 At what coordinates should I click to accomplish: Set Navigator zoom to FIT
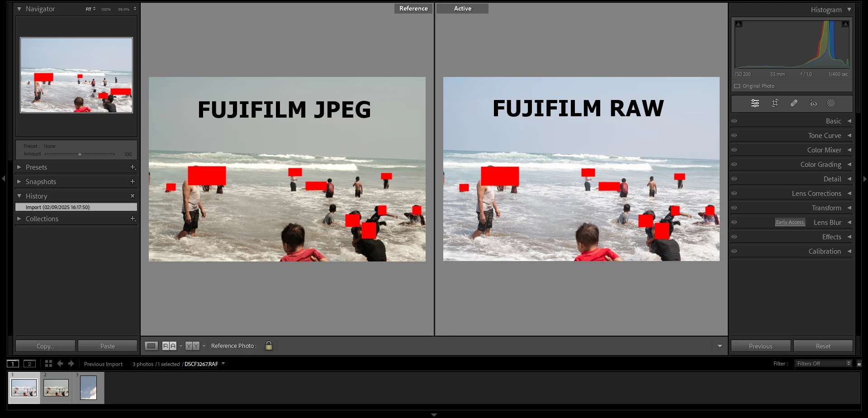click(x=89, y=9)
